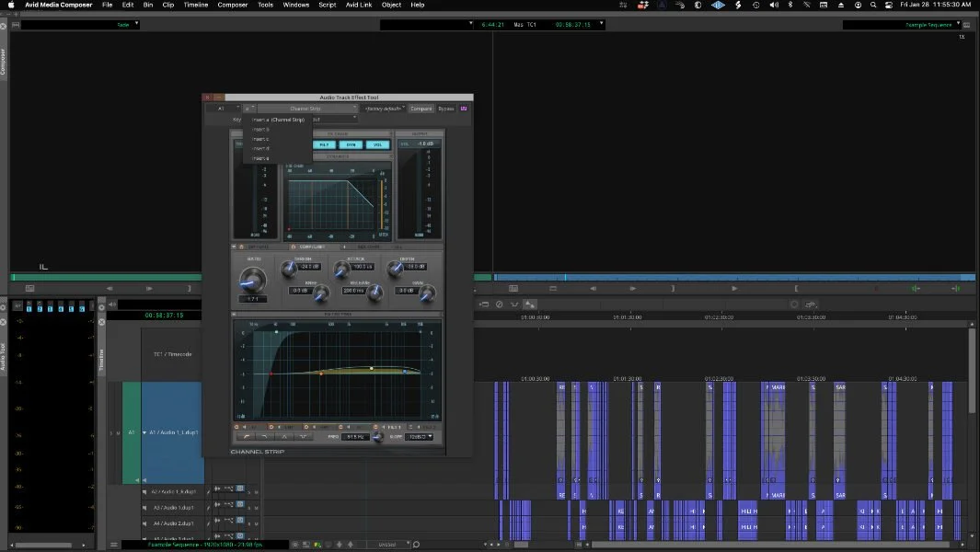Open the File menu
Image resolution: width=980 pixels, height=552 pixels.
click(107, 5)
